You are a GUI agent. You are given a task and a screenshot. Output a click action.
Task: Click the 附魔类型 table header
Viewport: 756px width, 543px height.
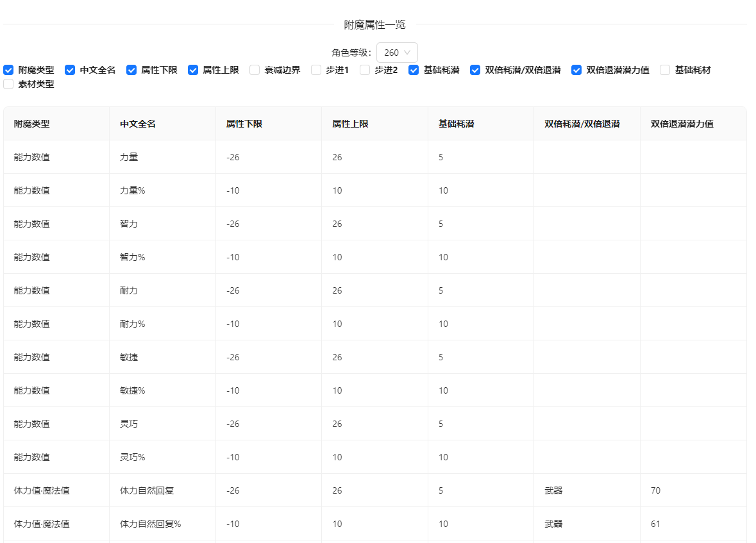pyautogui.click(x=33, y=123)
